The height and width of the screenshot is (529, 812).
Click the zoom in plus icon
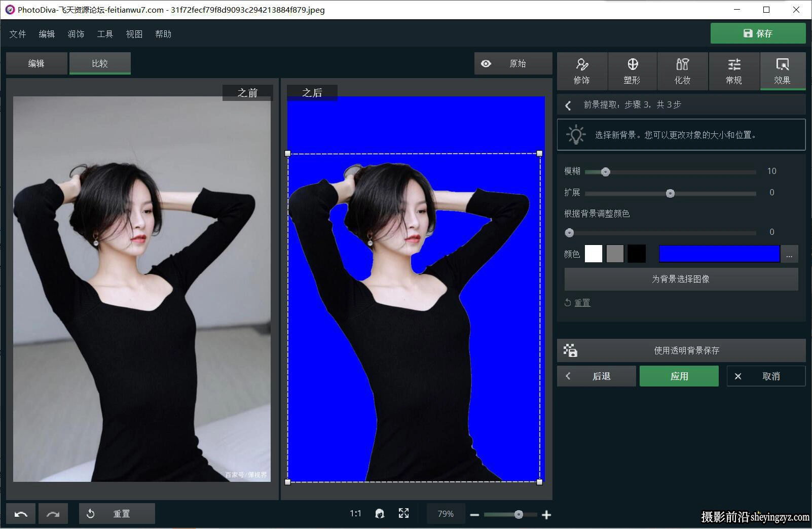click(546, 515)
